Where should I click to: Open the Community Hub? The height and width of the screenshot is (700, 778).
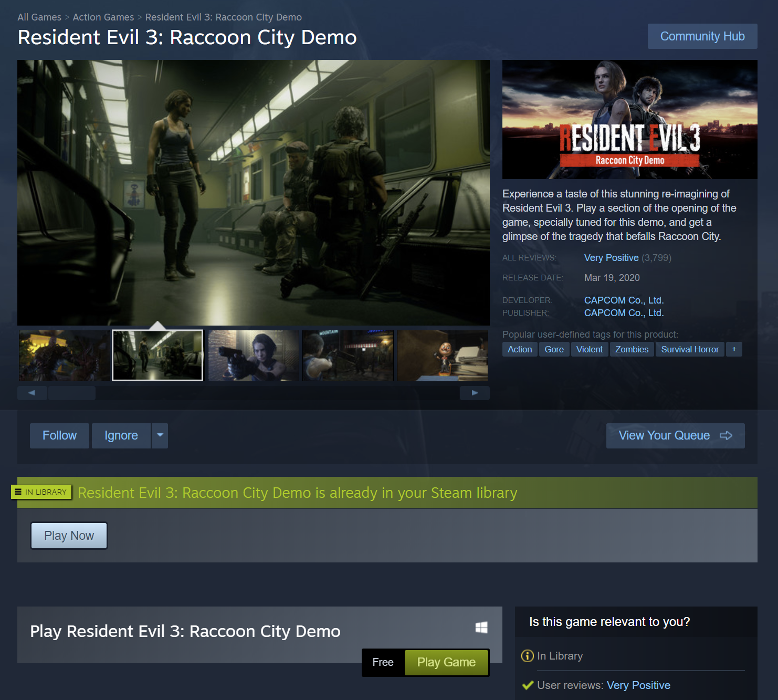(702, 36)
